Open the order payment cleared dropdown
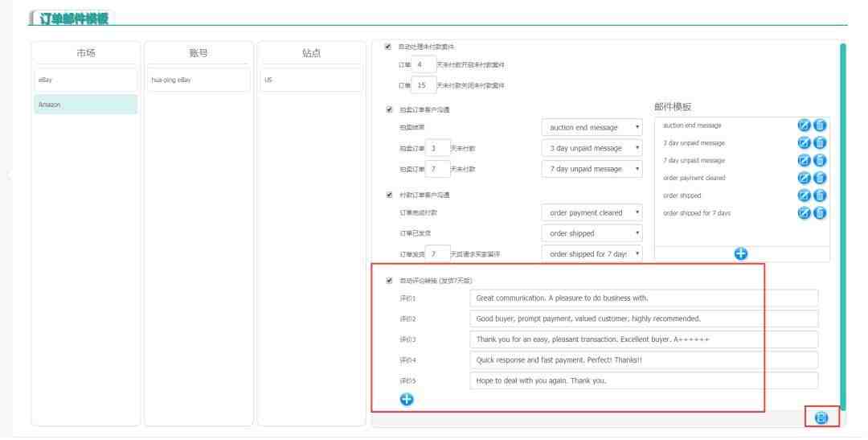The width and height of the screenshot is (868, 440). (x=592, y=213)
